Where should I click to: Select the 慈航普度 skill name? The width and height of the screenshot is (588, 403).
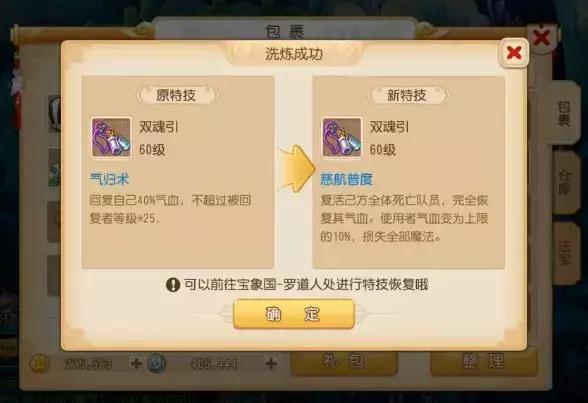coord(346,179)
